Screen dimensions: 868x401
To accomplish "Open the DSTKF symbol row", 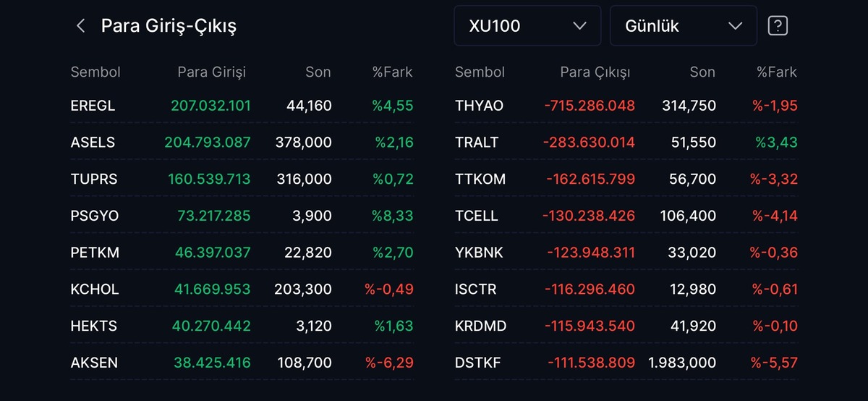I will pyautogui.click(x=626, y=363).
